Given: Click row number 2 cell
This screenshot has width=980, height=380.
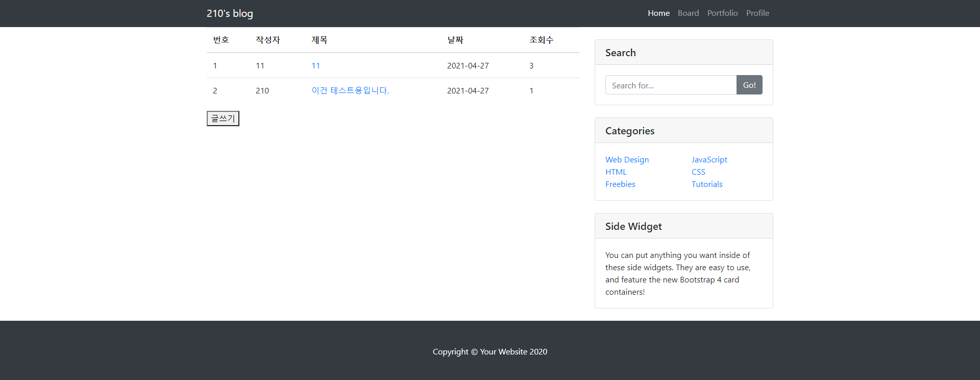Looking at the screenshot, I should pyautogui.click(x=215, y=90).
